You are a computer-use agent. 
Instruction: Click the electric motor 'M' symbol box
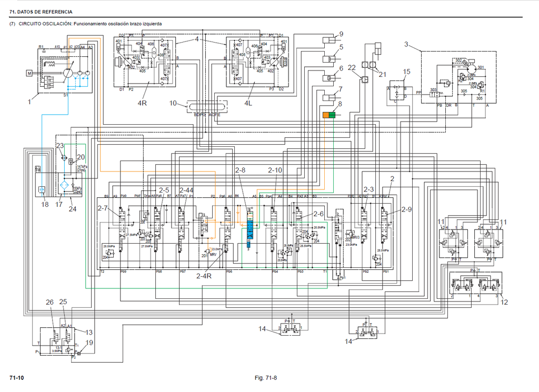click(x=29, y=73)
